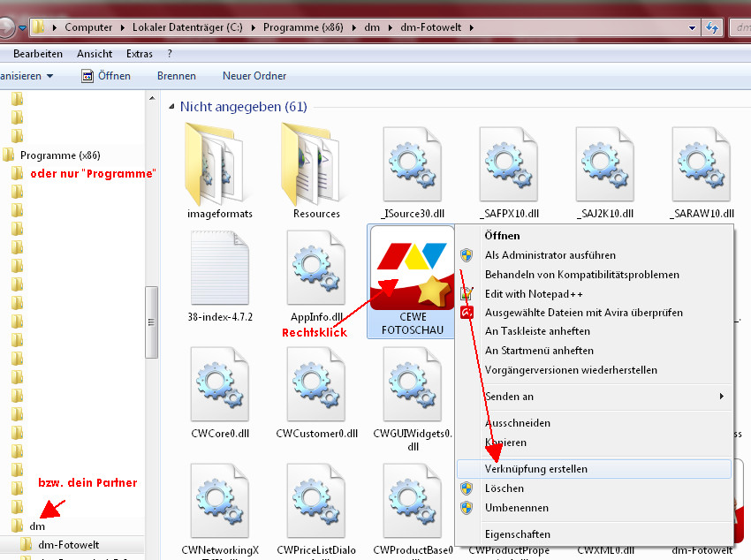751x560 pixels.
Task: Click the navigation pane scrollbar thumb
Action: [151, 322]
